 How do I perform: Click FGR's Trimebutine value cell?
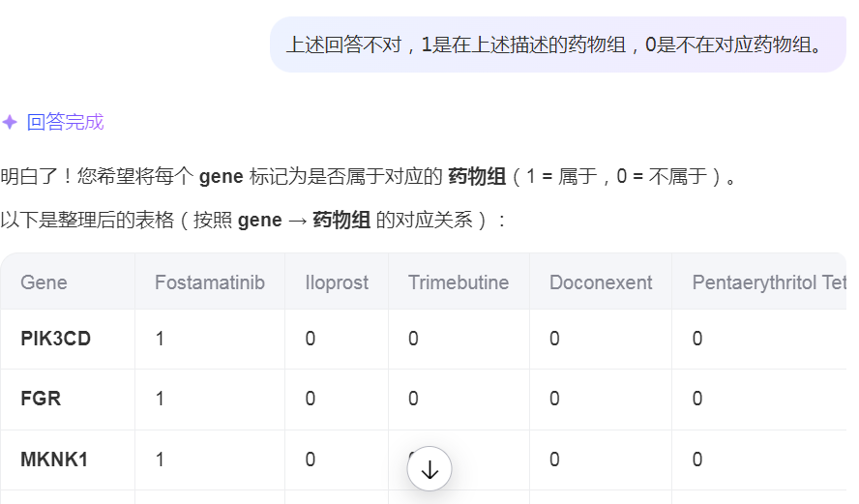click(413, 399)
